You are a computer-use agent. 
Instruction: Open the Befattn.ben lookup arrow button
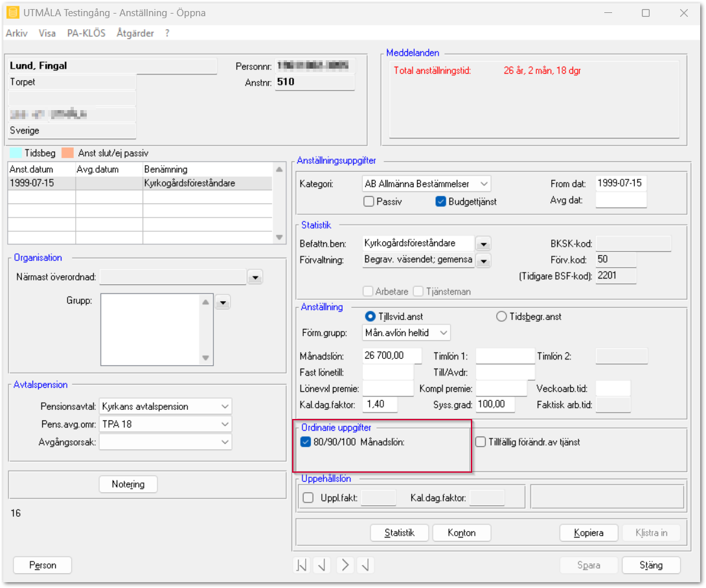pos(483,244)
